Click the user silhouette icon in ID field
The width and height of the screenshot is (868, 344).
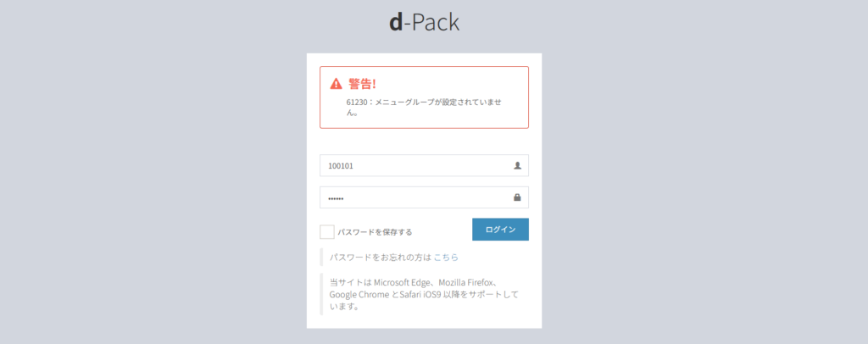517,166
